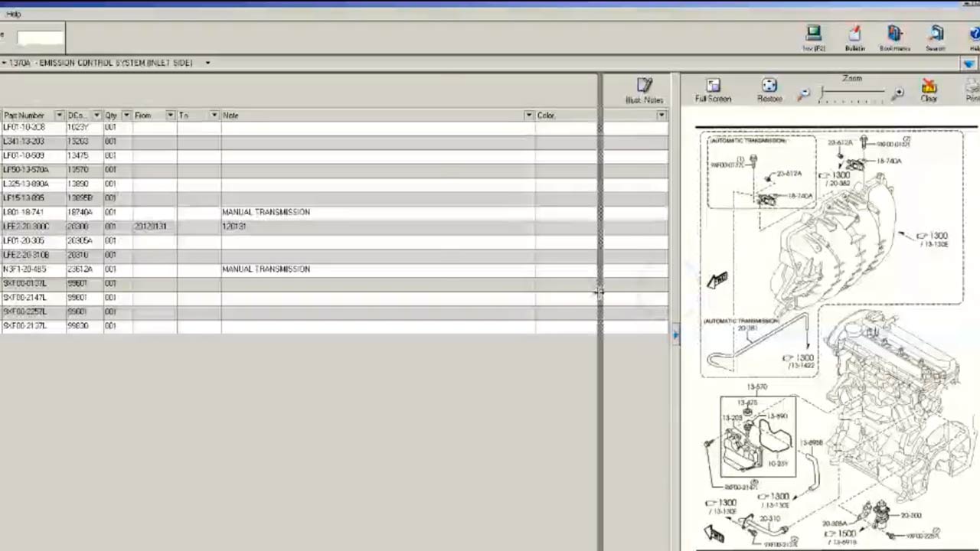Select part row 9XF00-2257L
The width and height of the screenshot is (980, 551).
point(334,311)
